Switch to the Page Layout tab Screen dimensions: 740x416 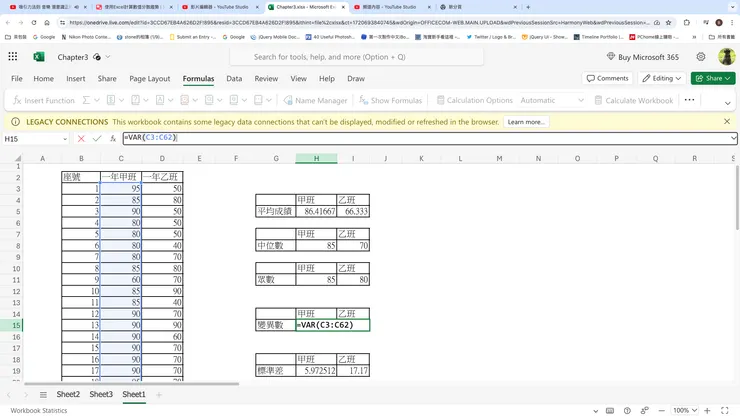click(x=150, y=78)
